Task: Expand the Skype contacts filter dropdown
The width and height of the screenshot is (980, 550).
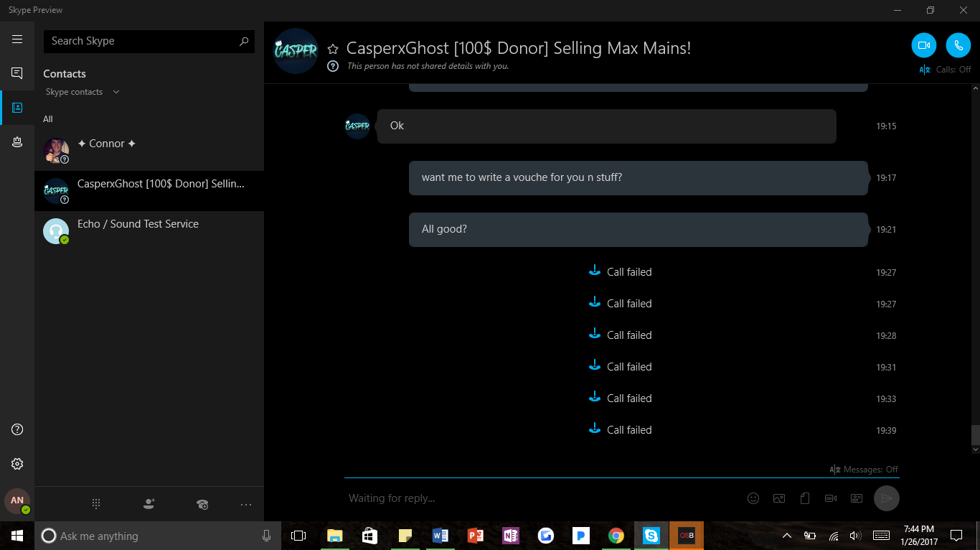Action: tap(83, 92)
